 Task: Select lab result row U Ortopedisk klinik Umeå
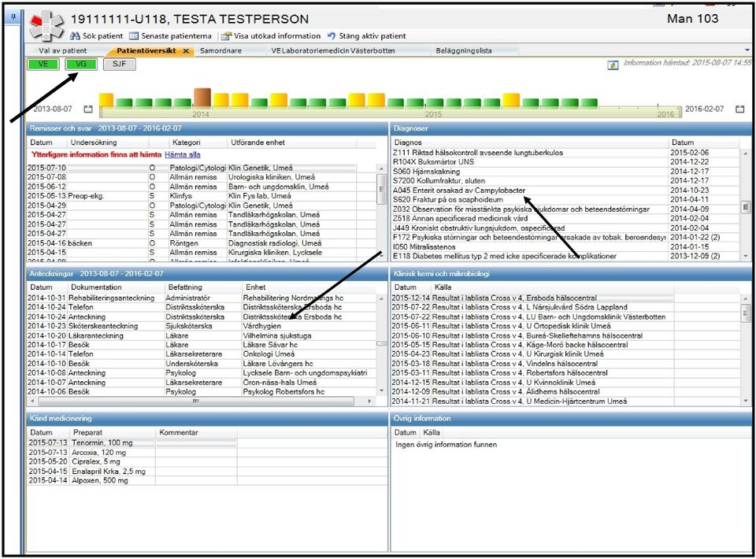coord(566,326)
